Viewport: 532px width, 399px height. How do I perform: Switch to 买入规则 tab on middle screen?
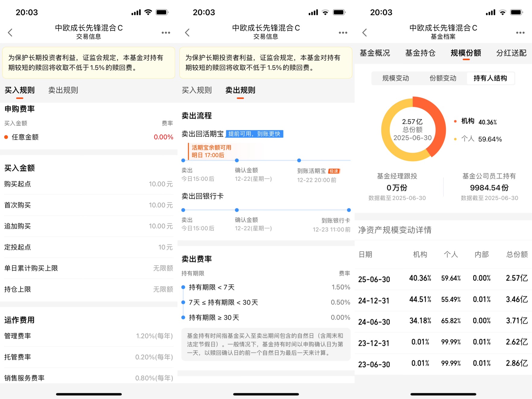pyautogui.click(x=197, y=90)
